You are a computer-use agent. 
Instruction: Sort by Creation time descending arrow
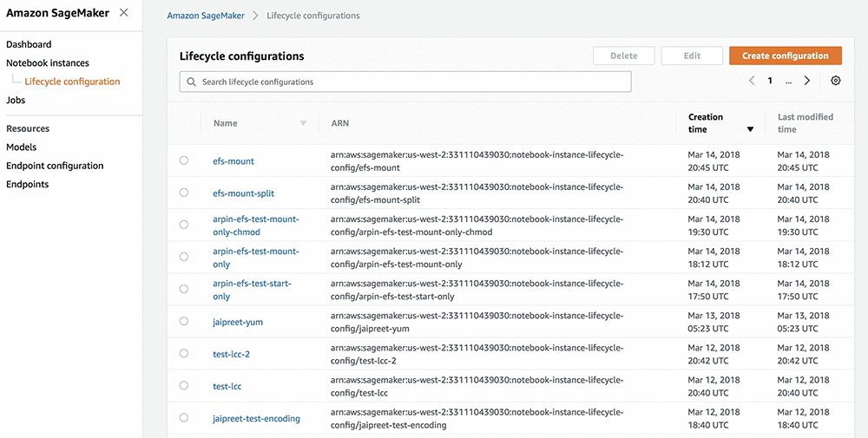click(x=750, y=129)
